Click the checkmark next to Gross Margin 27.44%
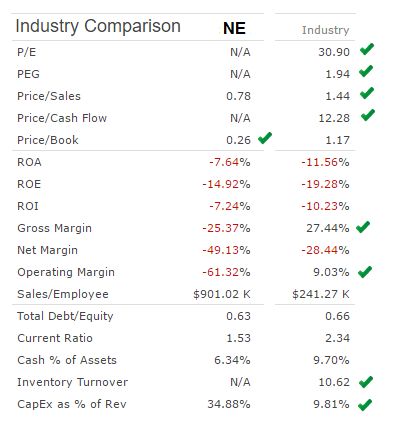 click(363, 227)
